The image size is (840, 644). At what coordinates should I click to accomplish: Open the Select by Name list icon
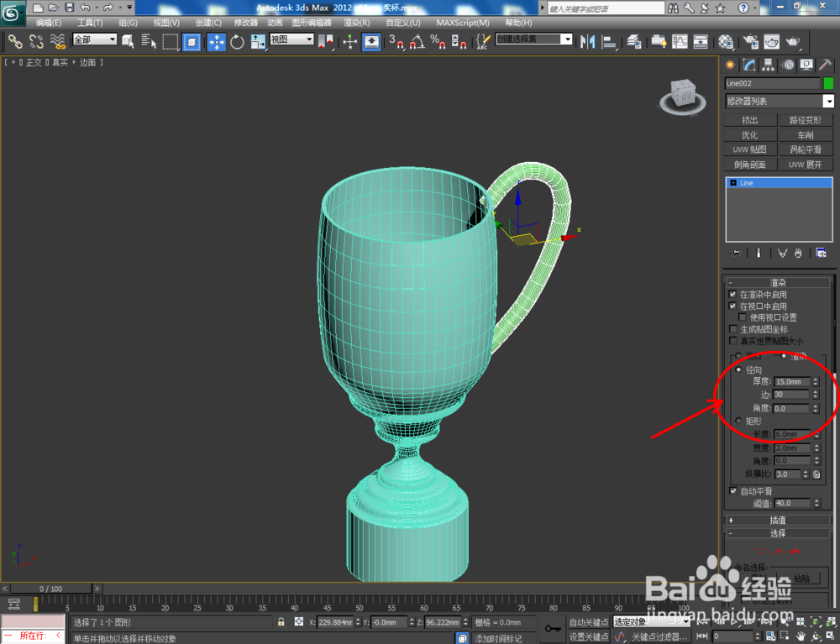point(149,41)
